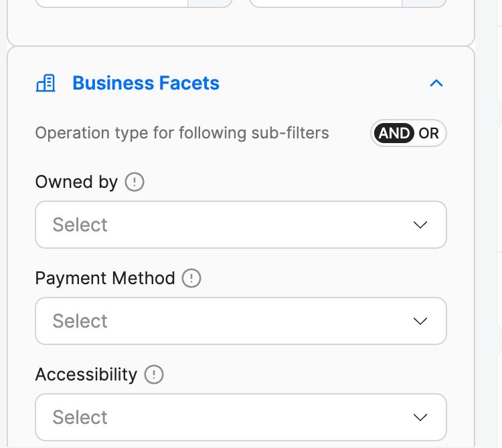Click the Owned by field label
The width and height of the screenshot is (502, 448).
tap(76, 182)
